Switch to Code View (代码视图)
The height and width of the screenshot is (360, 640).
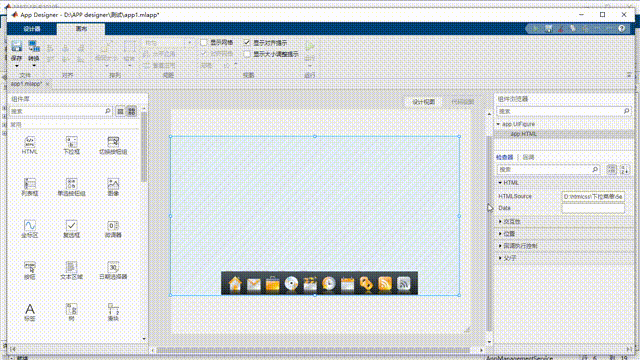[x=462, y=102]
